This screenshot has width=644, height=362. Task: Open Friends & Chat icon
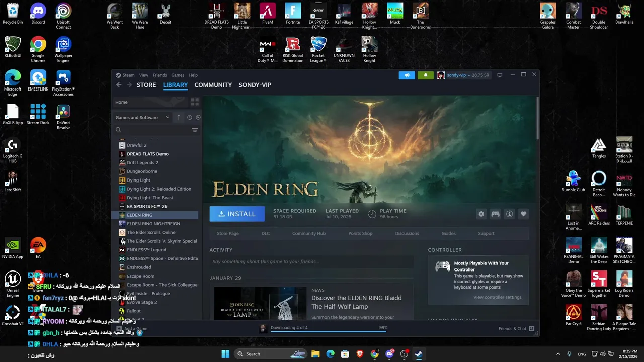point(531,328)
